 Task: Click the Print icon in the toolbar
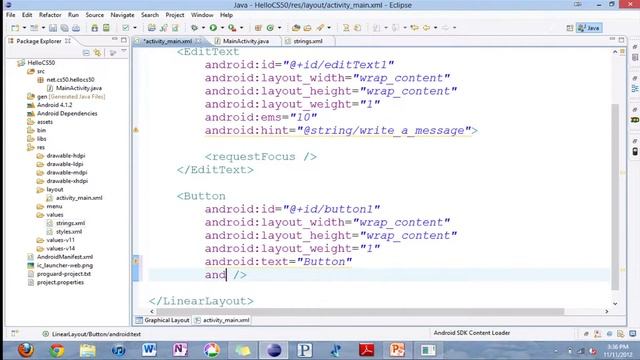(x=76, y=28)
